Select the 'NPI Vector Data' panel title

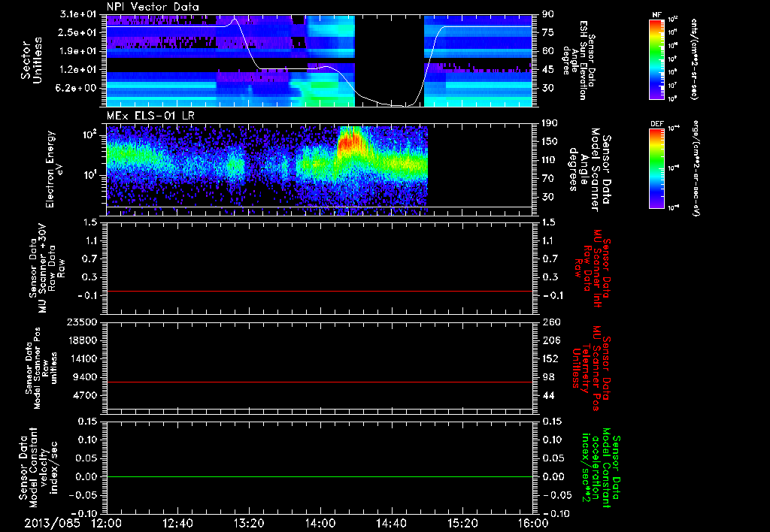pyautogui.click(x=153, y=7)
